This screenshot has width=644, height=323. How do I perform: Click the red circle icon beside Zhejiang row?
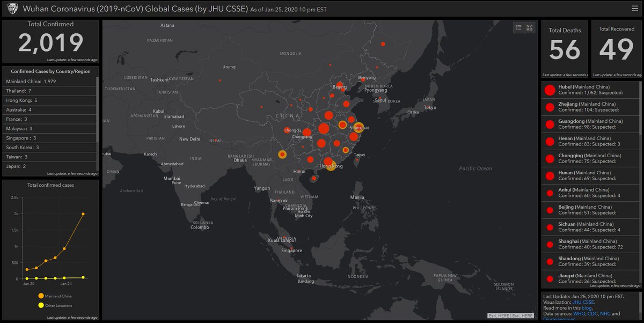[550, 107]
